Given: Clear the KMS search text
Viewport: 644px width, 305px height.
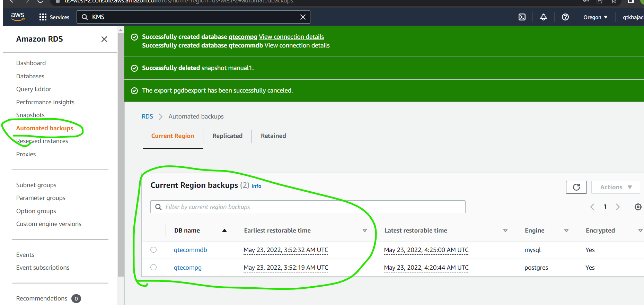Looking at the screenshot, I should click(303, 17).
